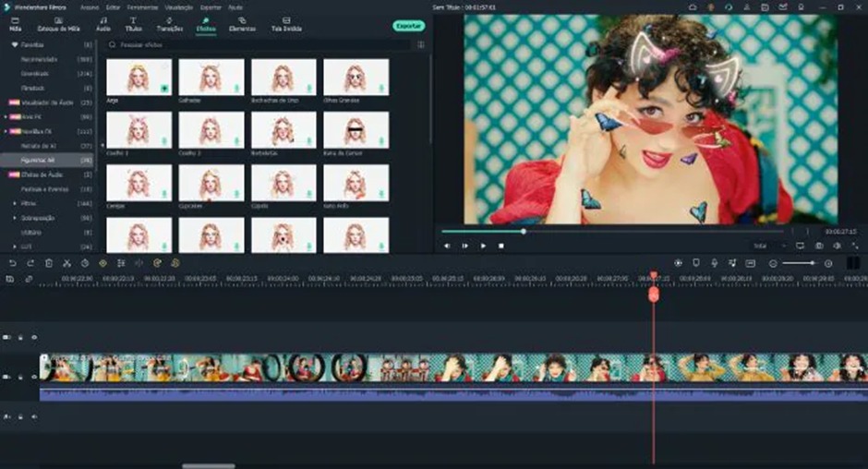Screen dimensions: 868x469
Task: Open the preview quality dropdown labeled Total
Action: click(x=765, y=246)
